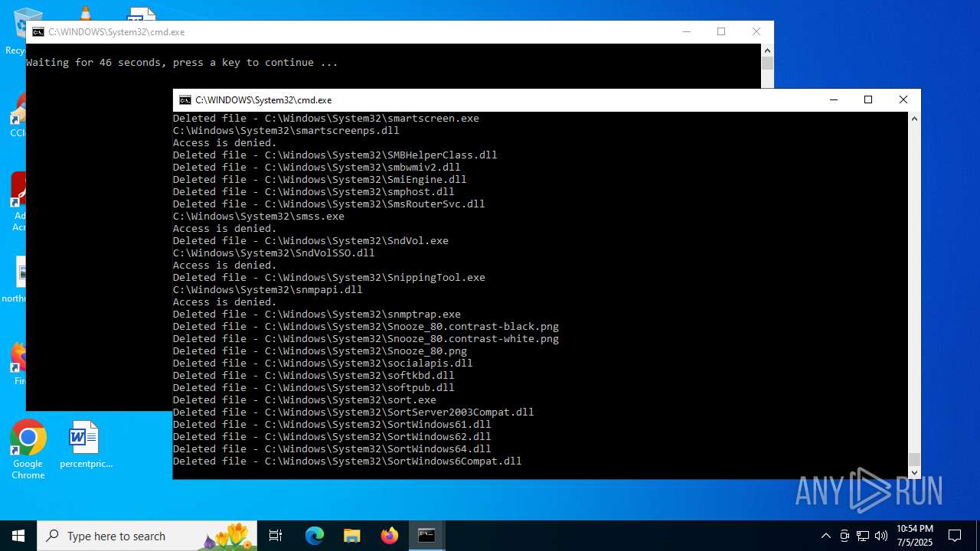Image resolution: width=980 pixels, height=551 pixels.
Task: Close the front cmd.exe window
Action: tap(903, 100)
